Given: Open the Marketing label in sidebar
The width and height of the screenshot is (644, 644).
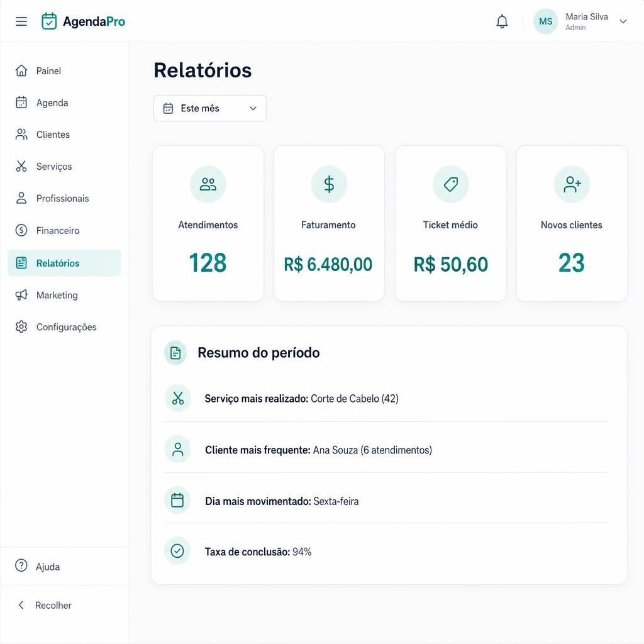Looking at the screenshot, I should pos(57,296).
